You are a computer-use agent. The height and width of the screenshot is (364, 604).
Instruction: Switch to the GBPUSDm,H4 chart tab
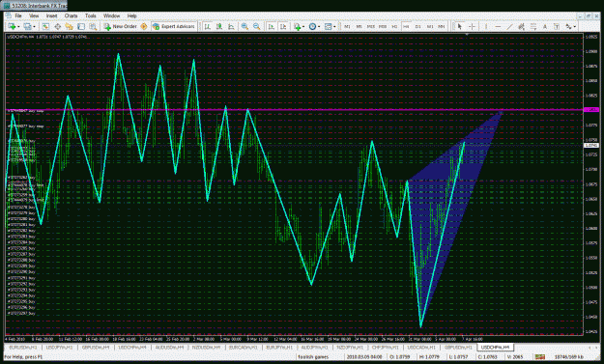(96, 347)
